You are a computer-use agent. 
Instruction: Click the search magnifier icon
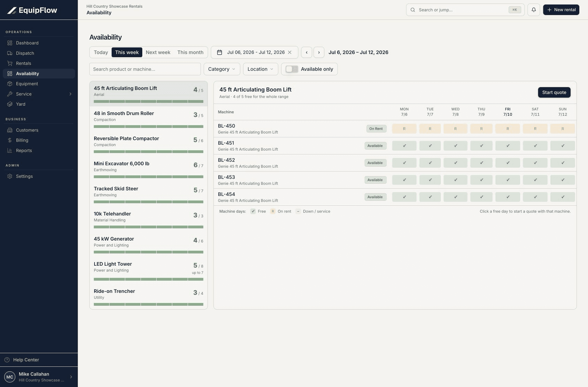point(413,10)
